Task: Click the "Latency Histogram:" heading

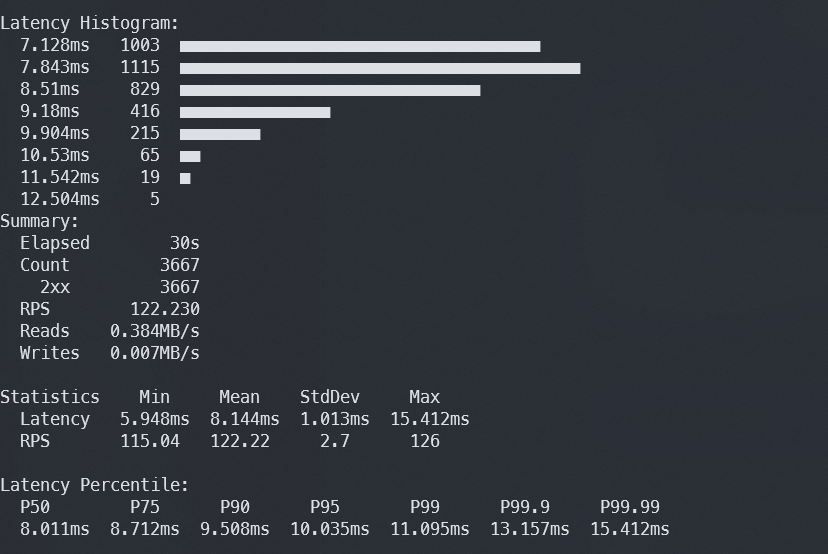Action: (90, 22)
